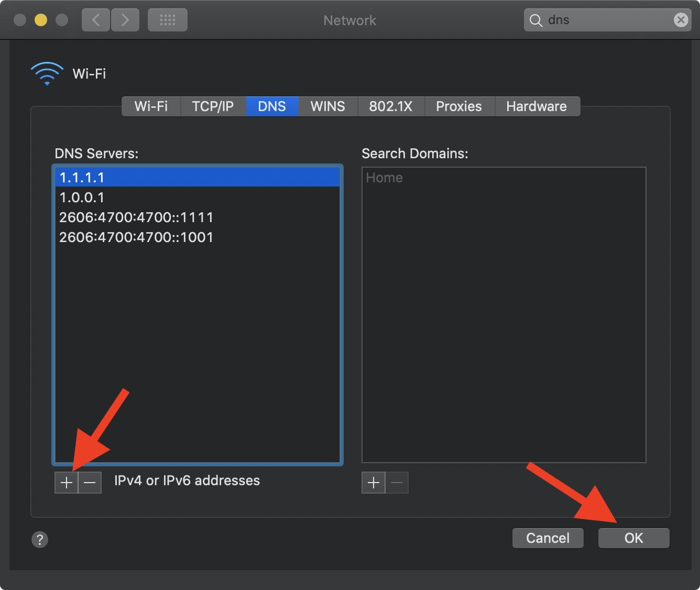Click the Home search domain entry
The width and height of the screenshot is (700, 590).
[384, 178]
